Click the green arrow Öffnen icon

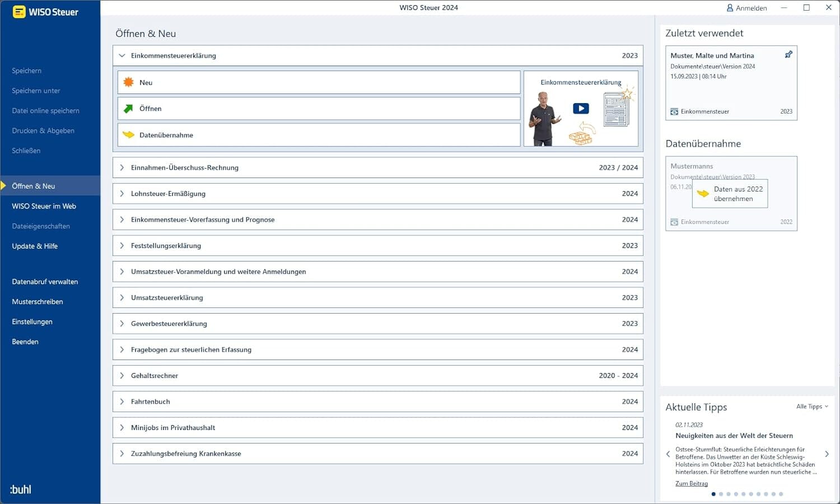tap(128, 109)
